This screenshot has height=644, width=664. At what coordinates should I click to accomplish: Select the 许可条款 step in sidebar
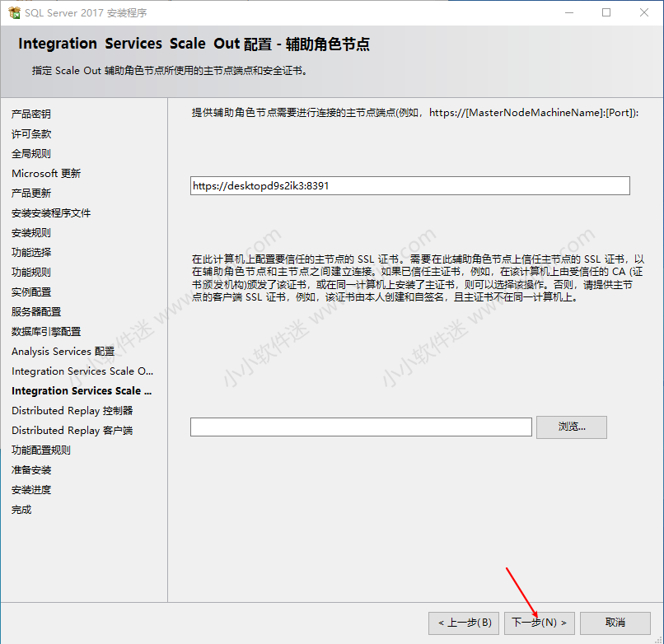31,133
